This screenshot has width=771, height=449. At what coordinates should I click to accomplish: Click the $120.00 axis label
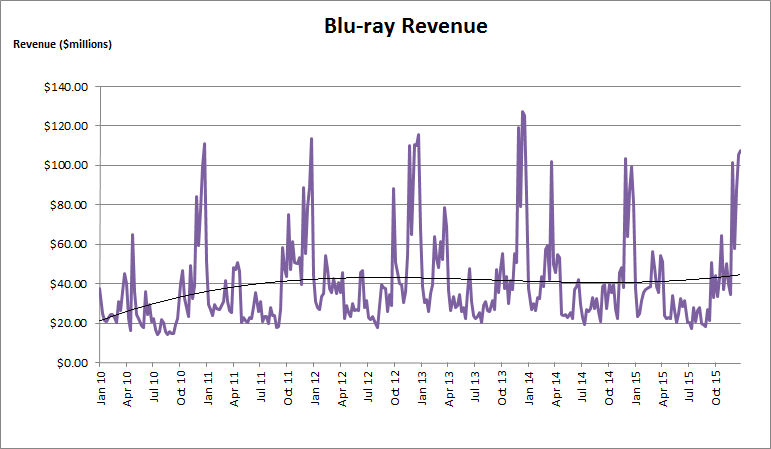click(x=66, y=126)
